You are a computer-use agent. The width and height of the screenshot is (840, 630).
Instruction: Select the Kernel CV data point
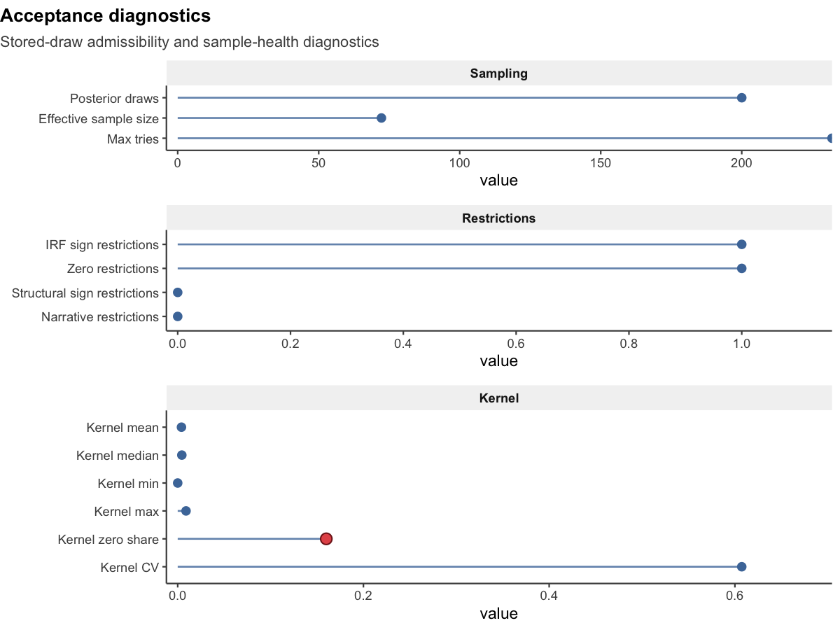741,566
